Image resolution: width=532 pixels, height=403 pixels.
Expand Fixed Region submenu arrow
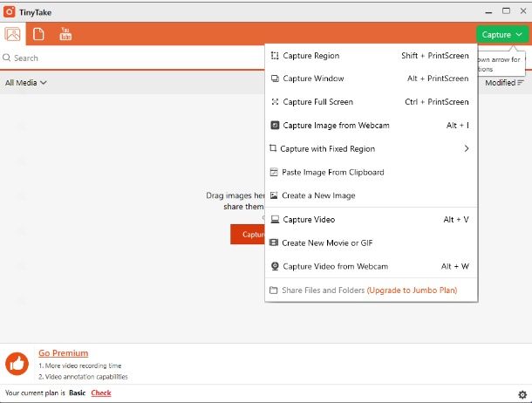467,148
